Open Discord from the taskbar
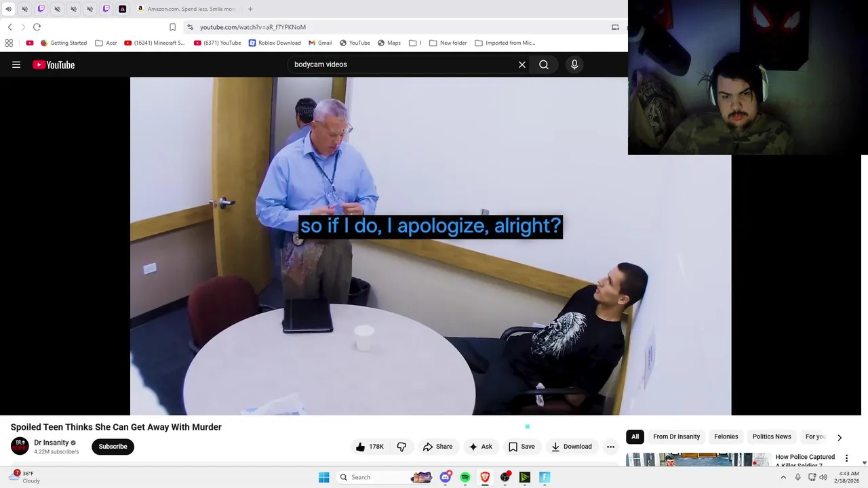 pos(446,477)
